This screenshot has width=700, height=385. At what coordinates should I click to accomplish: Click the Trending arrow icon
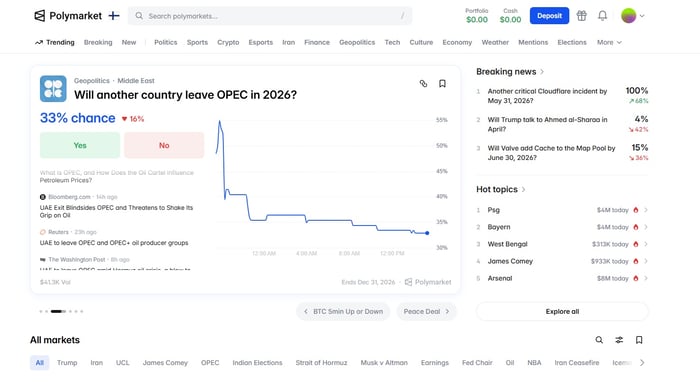pos(39,42)
